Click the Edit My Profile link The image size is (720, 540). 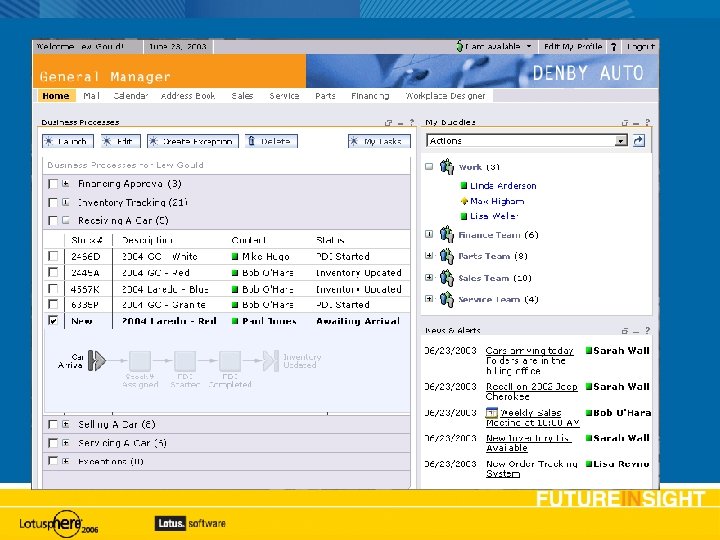coord(573,46)
